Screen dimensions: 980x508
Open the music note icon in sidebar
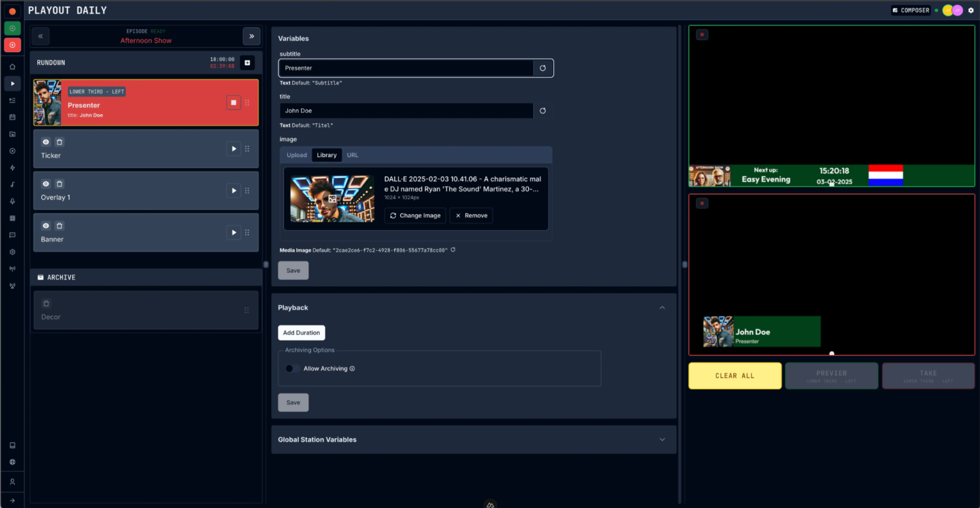pyautogui.click(x=13, y=184)
